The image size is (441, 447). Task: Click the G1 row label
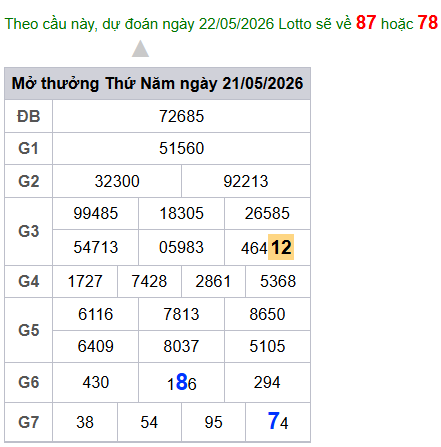[29, 148]
